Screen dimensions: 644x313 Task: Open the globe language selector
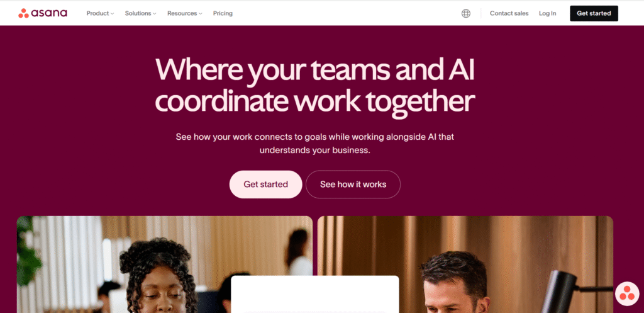(x=466, y=14)
